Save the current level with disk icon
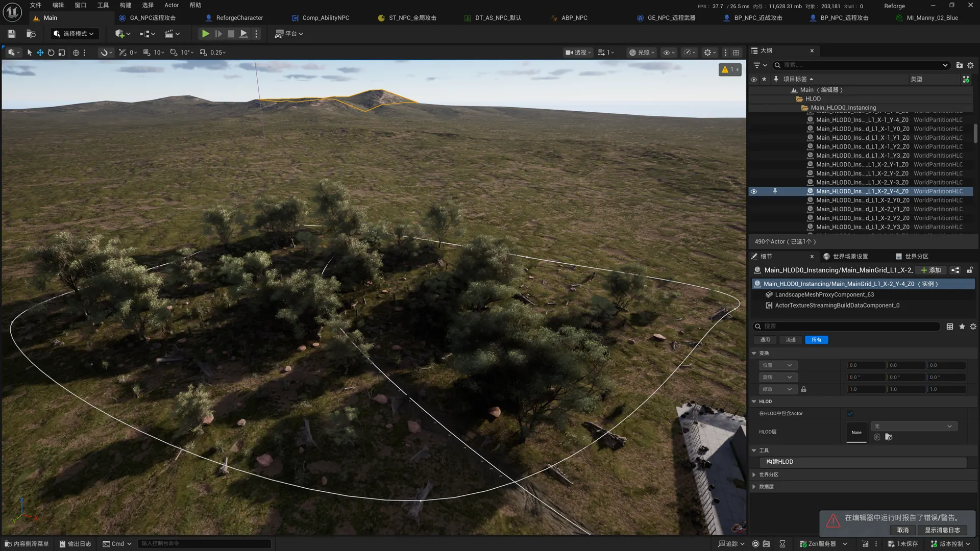 [x=11, y=34]
